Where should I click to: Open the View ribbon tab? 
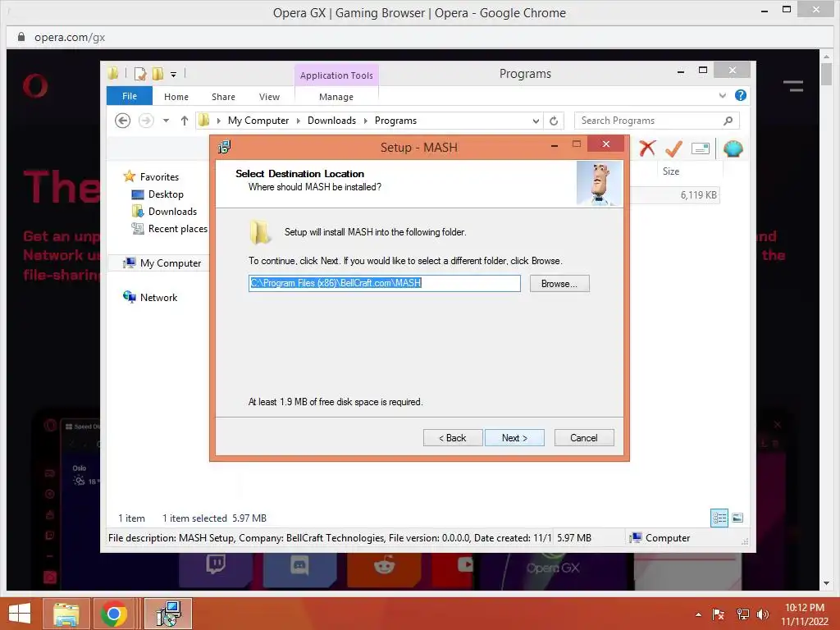(269, 97)
